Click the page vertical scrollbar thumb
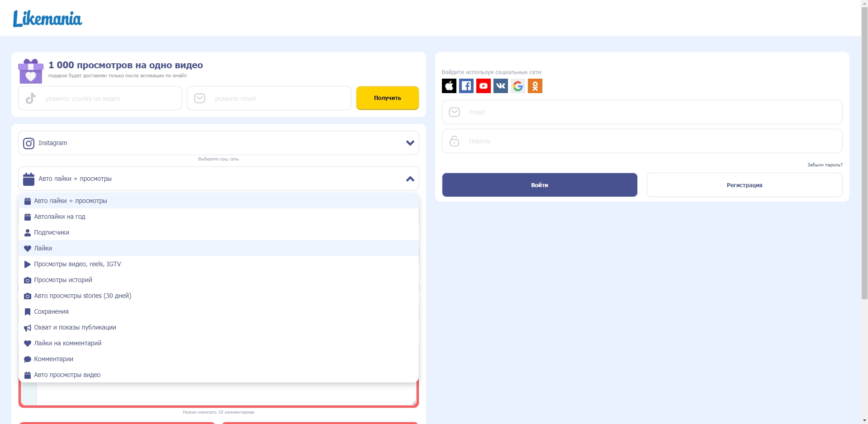 [864, 154]
